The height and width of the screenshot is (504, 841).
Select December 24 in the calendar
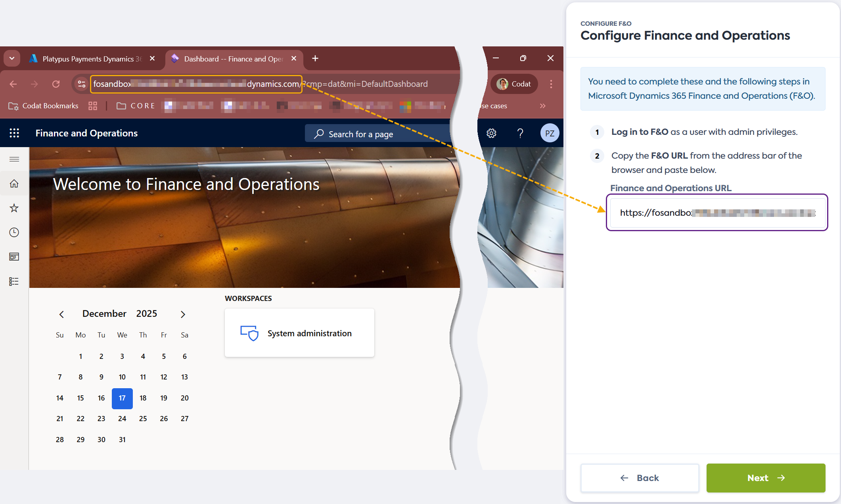[122, 419]
